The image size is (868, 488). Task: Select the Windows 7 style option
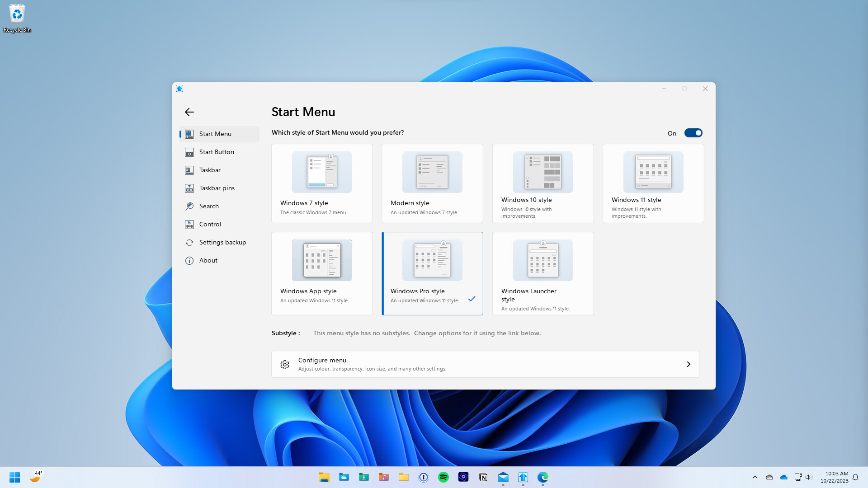(322, 183)
